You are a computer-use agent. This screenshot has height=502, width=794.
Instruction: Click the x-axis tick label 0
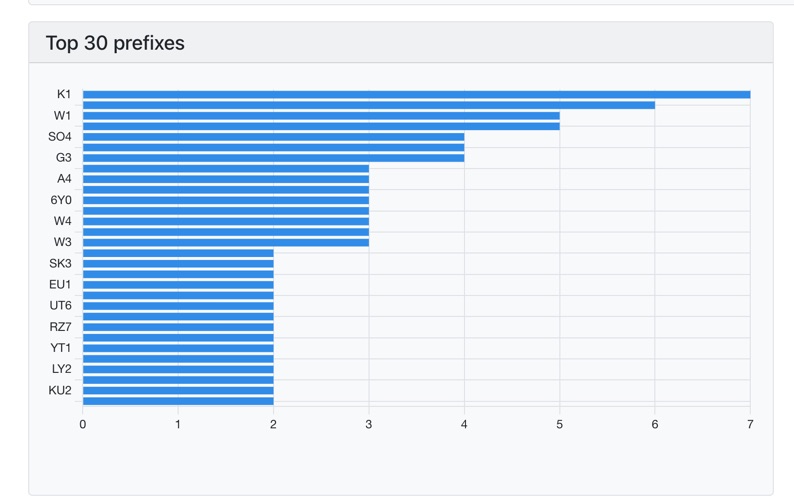[x=83, y=425]
